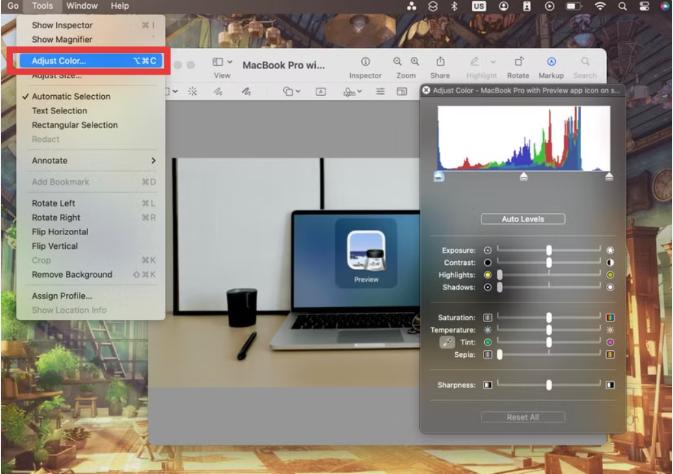
Task: Open the Inspector from the toolbar
Action: pos(364,62)
